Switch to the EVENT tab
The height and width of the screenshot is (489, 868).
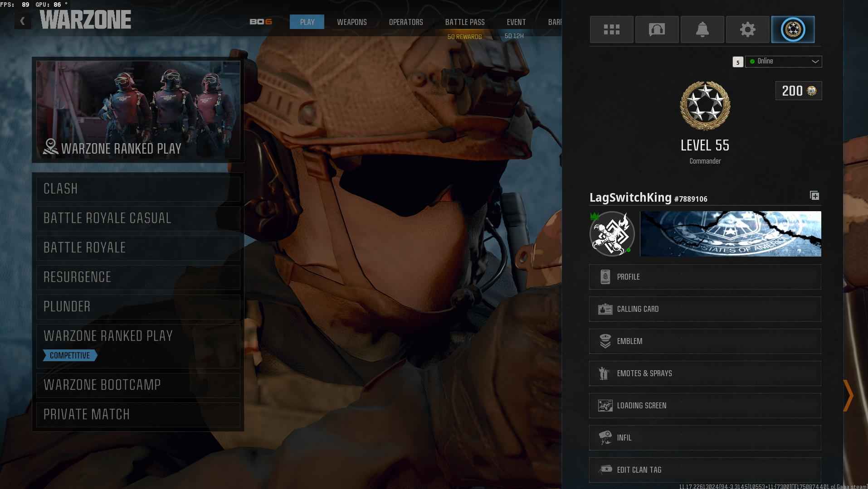click(x=516, y=22)
